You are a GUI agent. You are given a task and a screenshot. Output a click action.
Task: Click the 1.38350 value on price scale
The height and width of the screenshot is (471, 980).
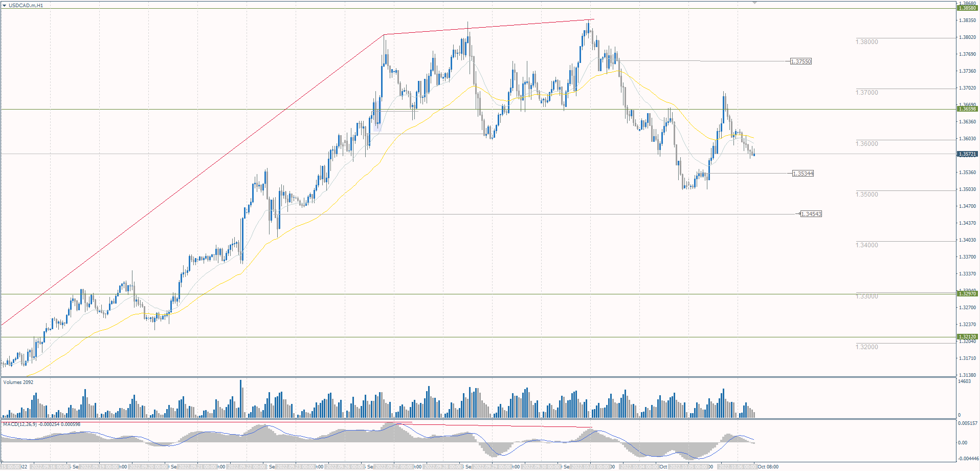967,20
